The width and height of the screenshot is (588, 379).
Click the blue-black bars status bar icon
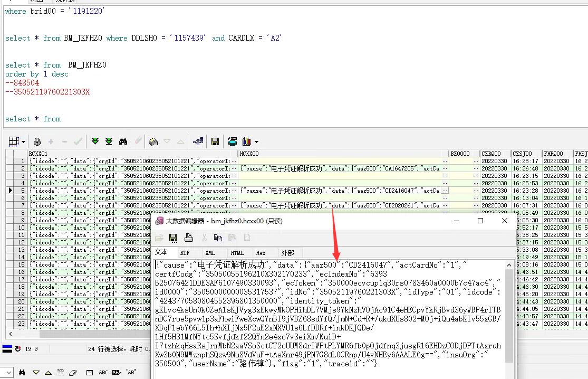(7, 348)
